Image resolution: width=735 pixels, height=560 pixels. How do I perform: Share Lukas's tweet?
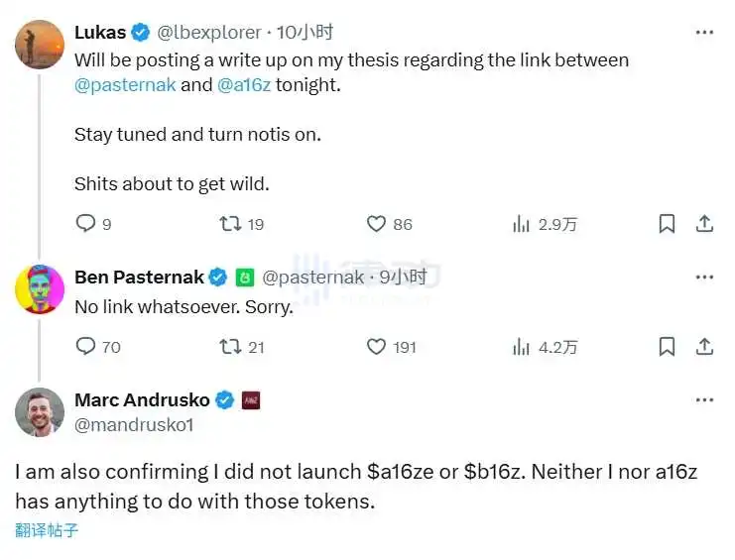click(703, 224)
